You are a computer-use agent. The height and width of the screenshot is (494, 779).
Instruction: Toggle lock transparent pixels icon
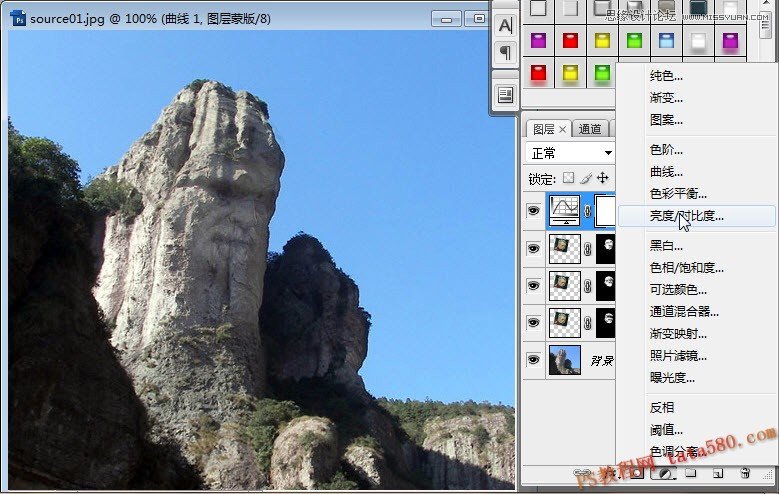click(x=568, y=178)
